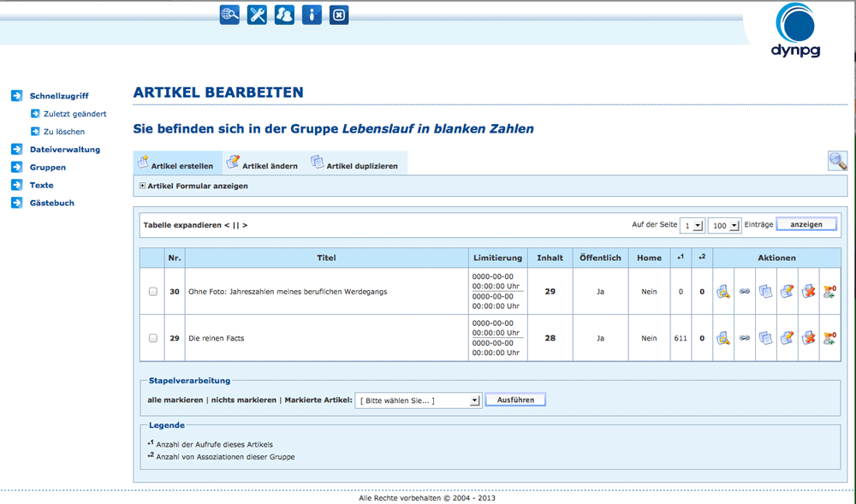Check the checkbox for article 30
Image resolution: width=856 pixels, height=504 pixels.
tap(153, 292)
